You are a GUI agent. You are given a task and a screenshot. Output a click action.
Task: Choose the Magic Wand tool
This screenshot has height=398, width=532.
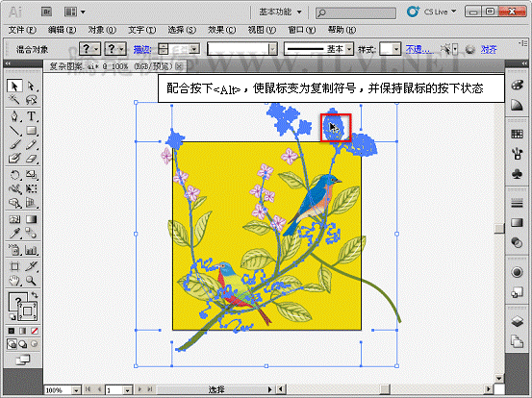click(14, 100)
